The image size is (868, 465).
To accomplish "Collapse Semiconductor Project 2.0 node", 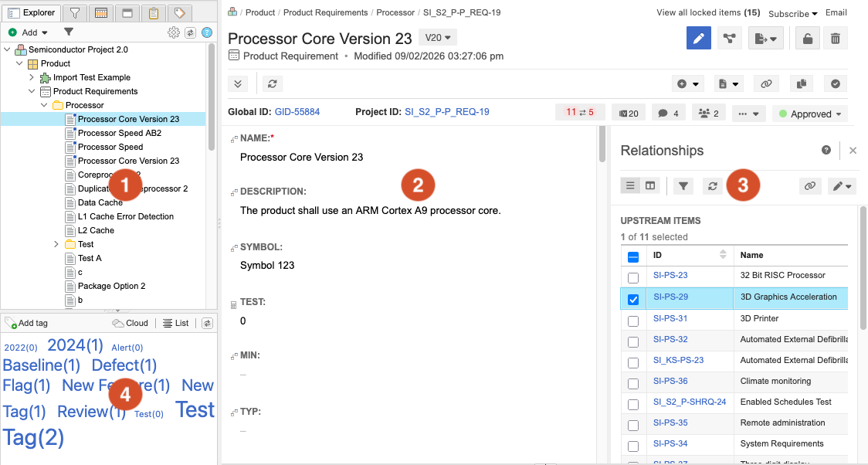I will [7, 49].
